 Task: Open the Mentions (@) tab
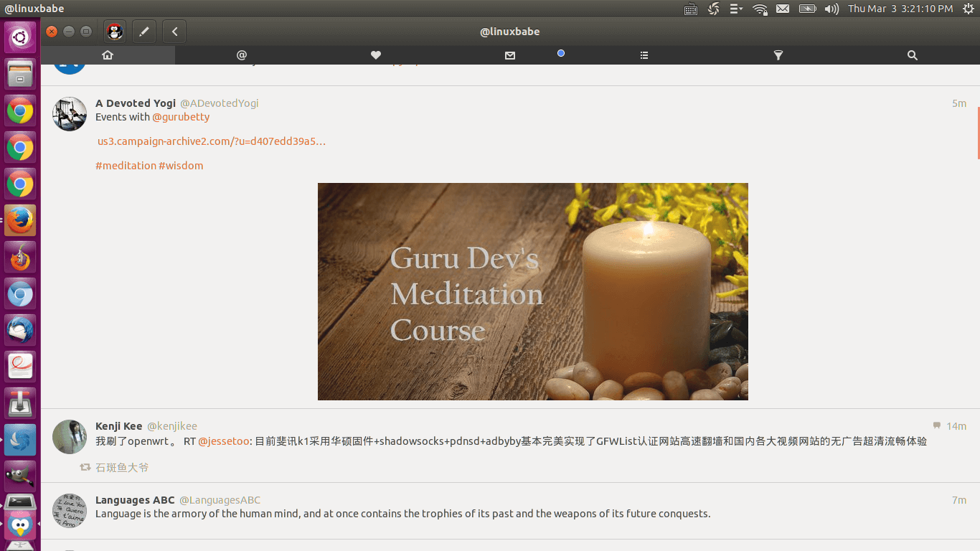pyautogui.click(x=242, y=55)
